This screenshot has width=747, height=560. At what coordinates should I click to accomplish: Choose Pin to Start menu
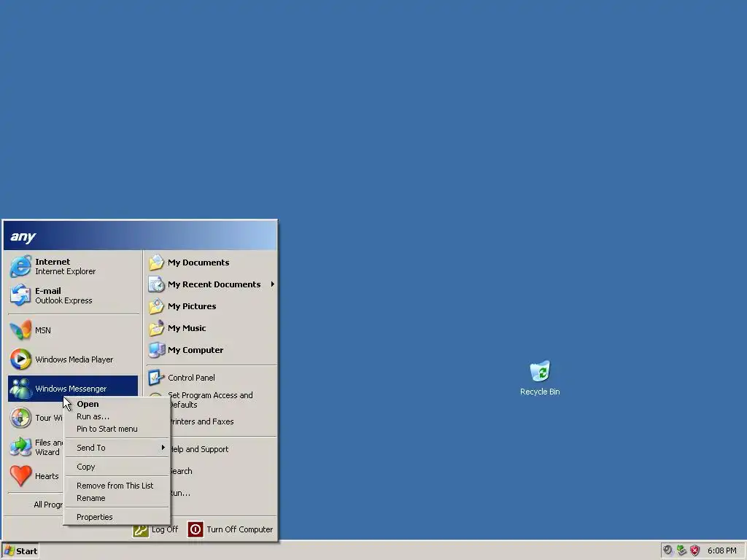pos(117,429)
